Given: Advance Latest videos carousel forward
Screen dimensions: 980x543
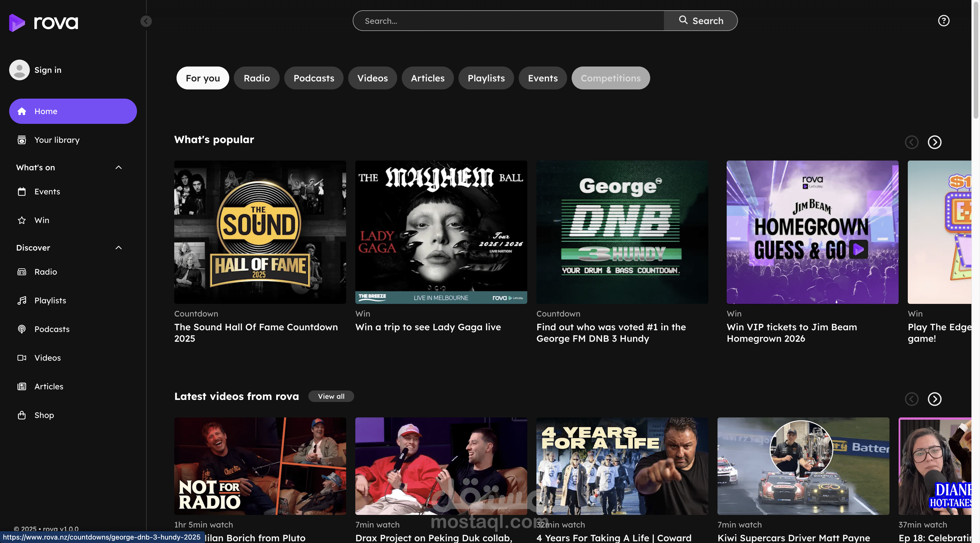Looking at the screenshot, I should (x=934, y=399).
